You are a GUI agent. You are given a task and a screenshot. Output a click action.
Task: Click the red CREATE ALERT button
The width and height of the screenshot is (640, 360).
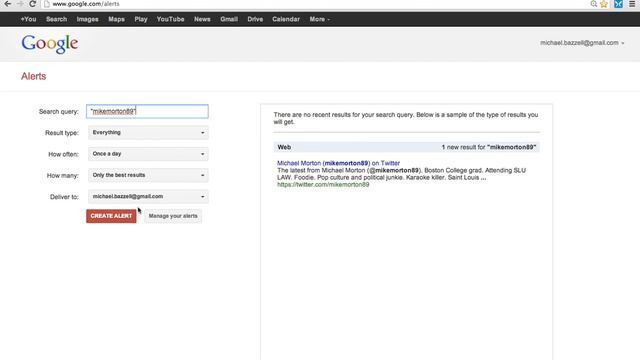(111, 216)
